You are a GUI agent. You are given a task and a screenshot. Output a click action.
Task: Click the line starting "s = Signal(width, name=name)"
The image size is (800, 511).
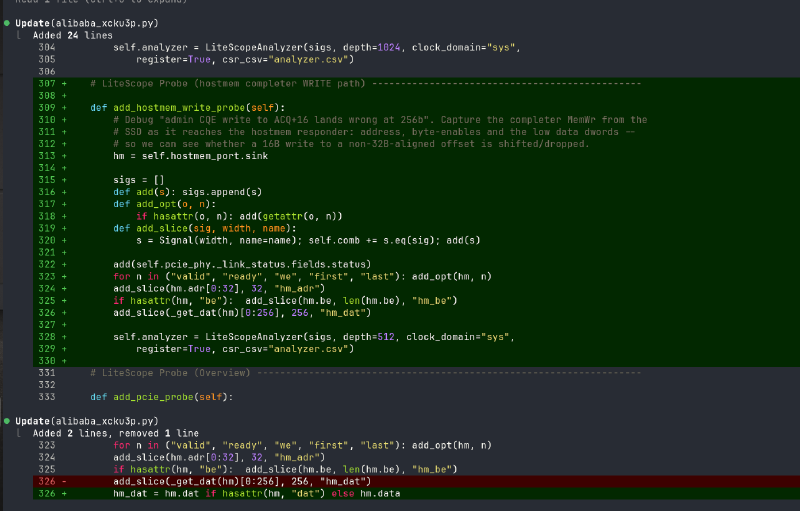click(308, 240)
